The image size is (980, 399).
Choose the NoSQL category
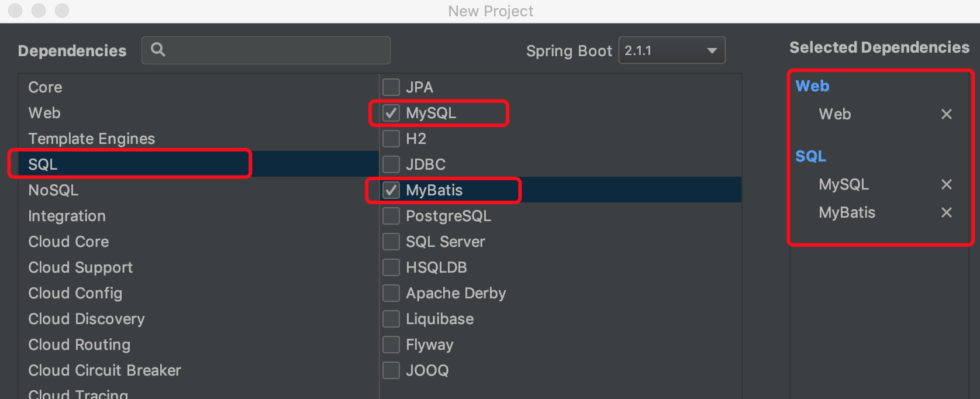point(199,190)
